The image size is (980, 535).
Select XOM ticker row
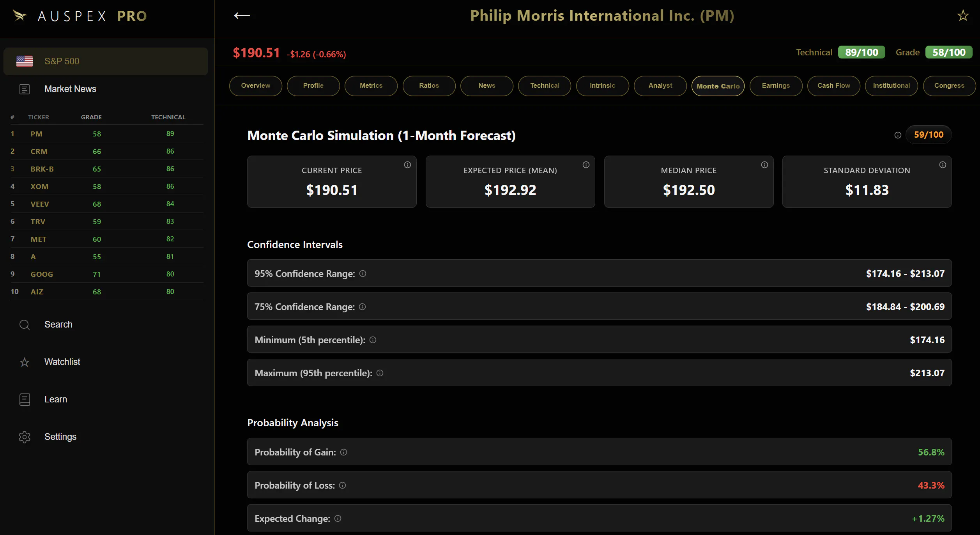107,186
